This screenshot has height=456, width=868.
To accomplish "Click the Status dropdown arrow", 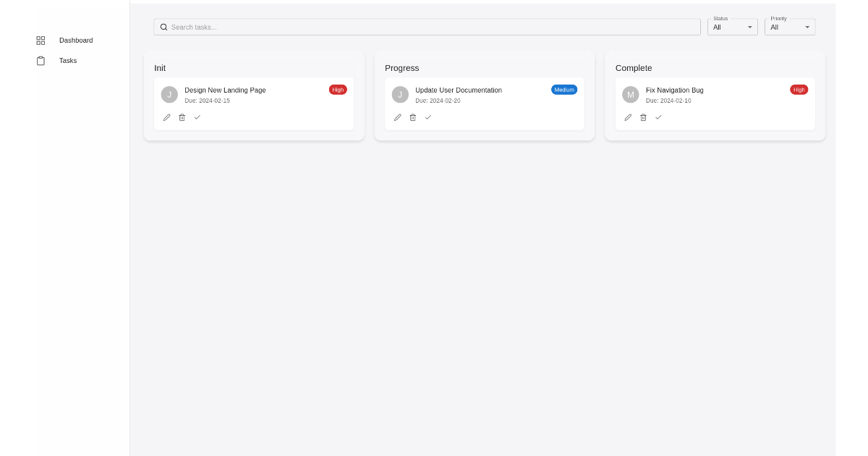I will pos(750,27).
